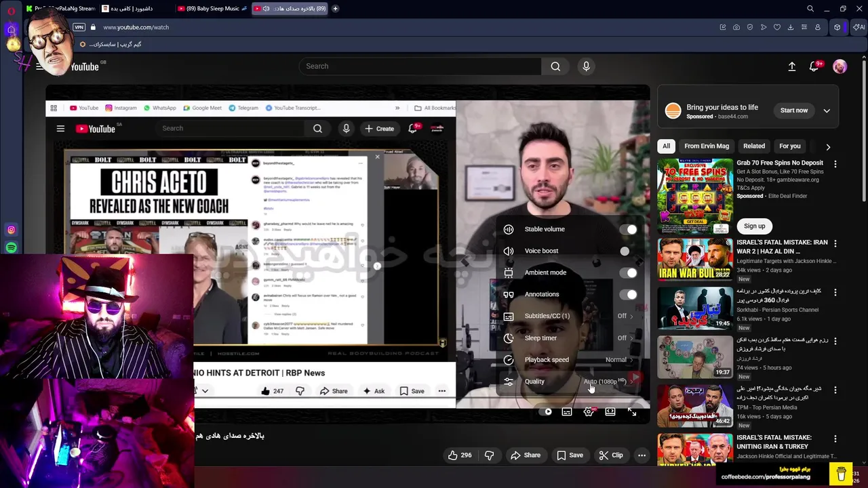Open the Iran War Build Up thumbnail

tap(694, 258)
